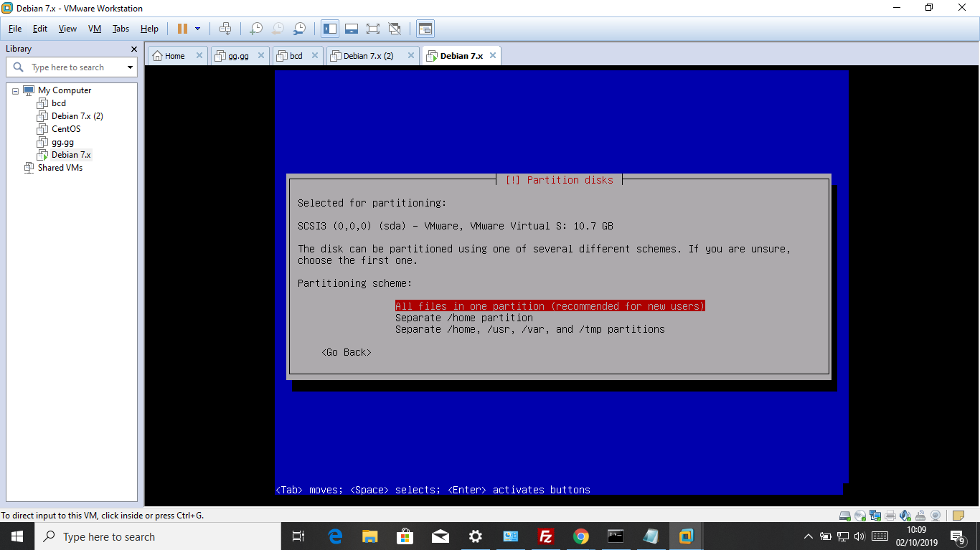Close the gg.gg tab
This screenshot has width=980, height=550.
click(262, 56)
